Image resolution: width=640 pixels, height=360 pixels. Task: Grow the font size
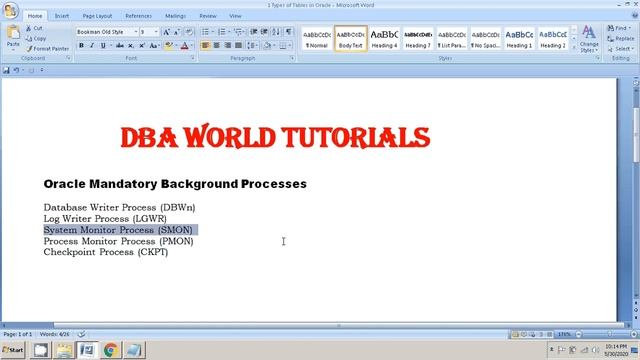(166, 32)
